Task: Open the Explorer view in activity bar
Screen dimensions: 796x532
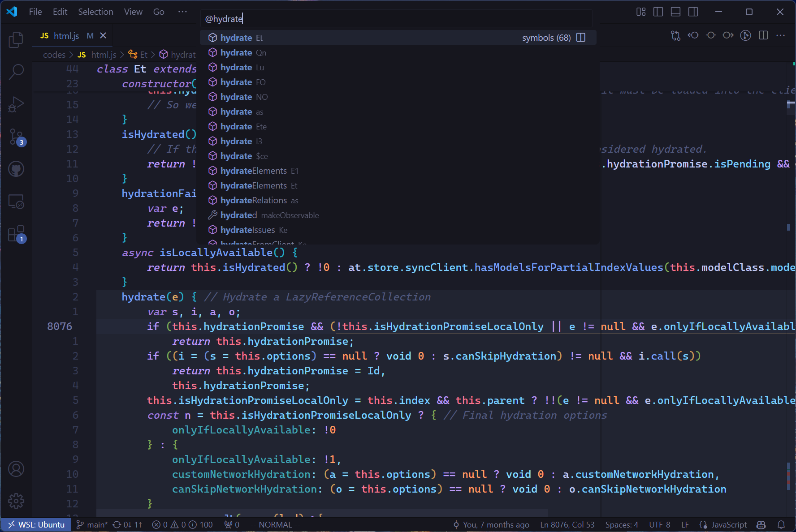Action: click(x=16, y=39)
